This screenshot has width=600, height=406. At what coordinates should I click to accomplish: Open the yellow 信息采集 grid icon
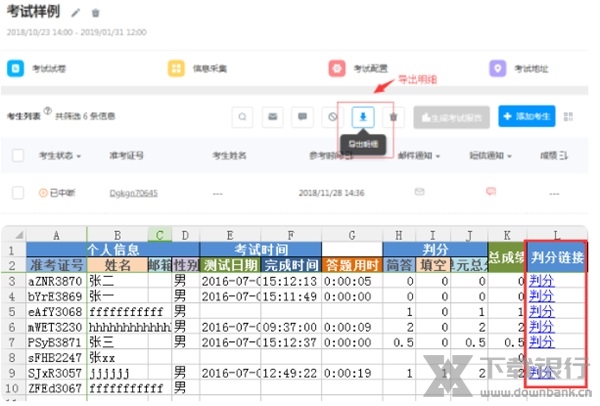[x=176, y=68]
